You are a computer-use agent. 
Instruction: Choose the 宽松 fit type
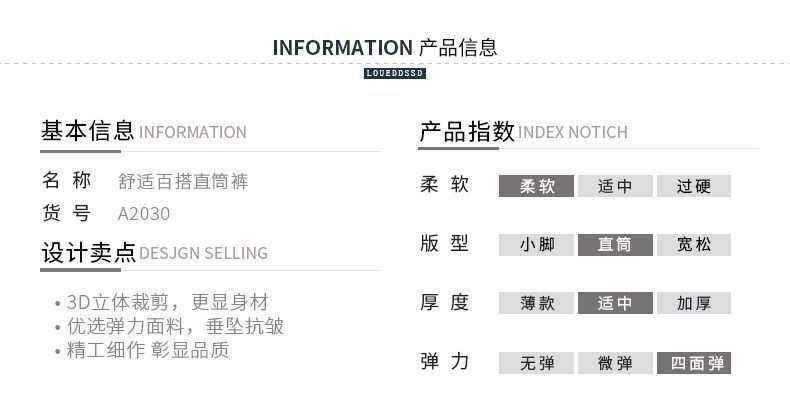(x=693, y=244)
